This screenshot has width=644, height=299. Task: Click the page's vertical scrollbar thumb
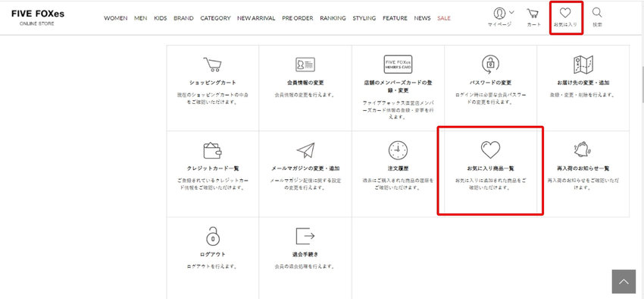[642, 86]
